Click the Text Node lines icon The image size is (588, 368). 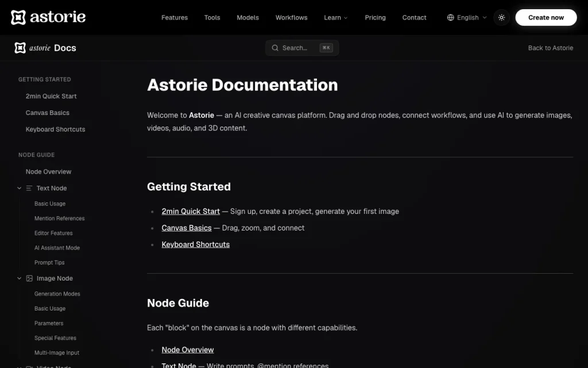point(29,188)
